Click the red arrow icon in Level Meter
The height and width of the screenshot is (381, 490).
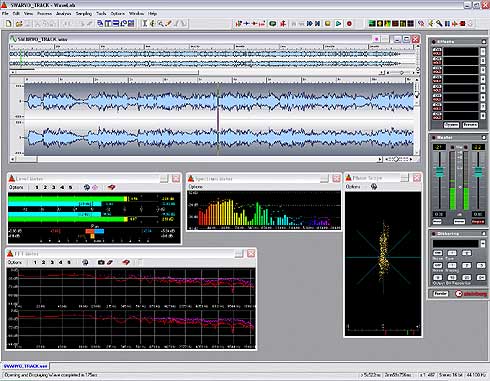click(x=111, y=187)
